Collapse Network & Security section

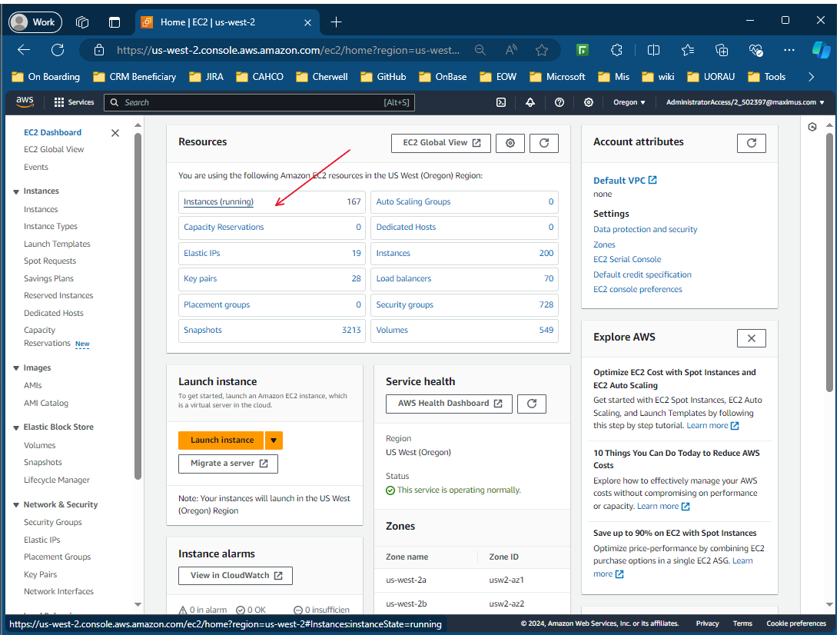[x=16, y=505]
